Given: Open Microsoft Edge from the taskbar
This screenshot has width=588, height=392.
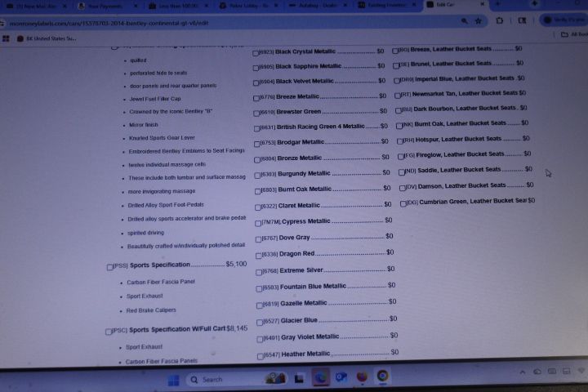Looking at the screenshot, I should point(320,377).
